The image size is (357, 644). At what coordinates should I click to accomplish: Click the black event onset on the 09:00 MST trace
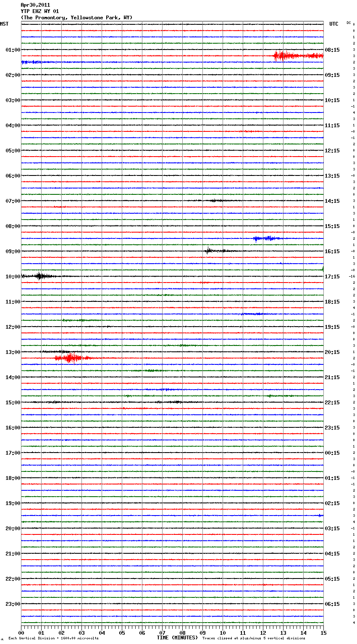[207, 251]
